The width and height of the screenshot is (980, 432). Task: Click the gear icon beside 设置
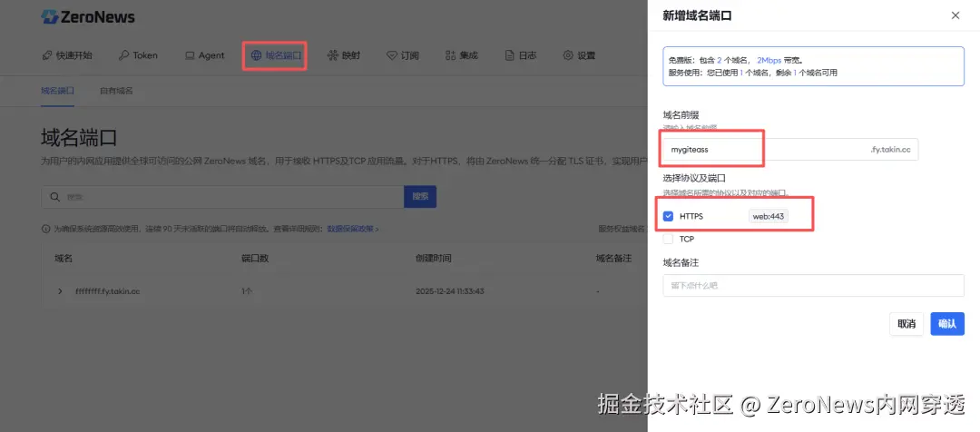point(568,55)
